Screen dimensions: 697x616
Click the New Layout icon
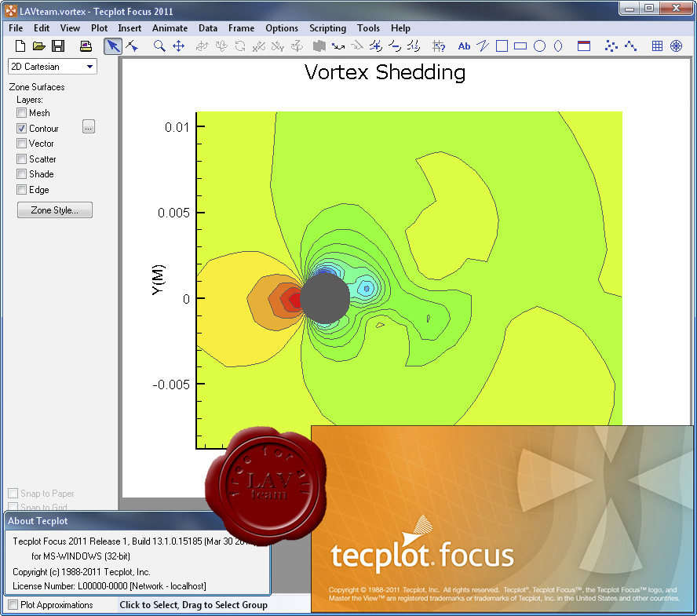20,46
